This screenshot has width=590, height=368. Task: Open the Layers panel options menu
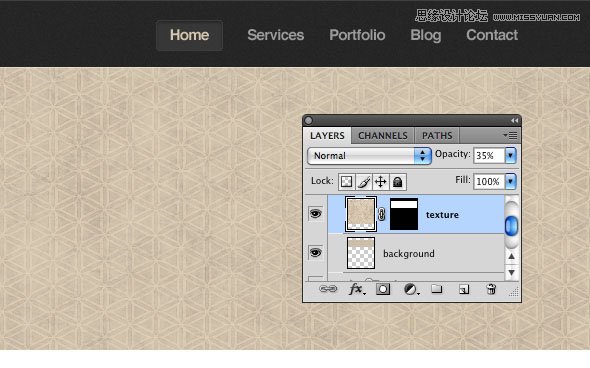click(x=510, y=135)
